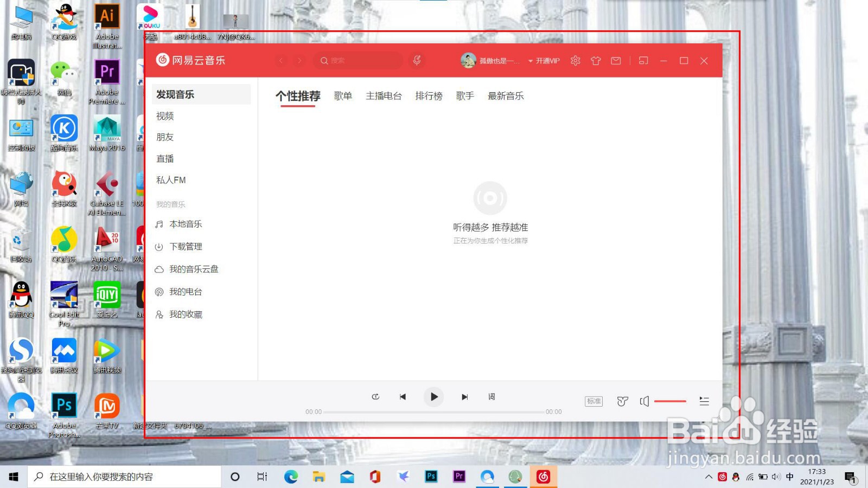Click the song progress bar

(x=434, y=412)
